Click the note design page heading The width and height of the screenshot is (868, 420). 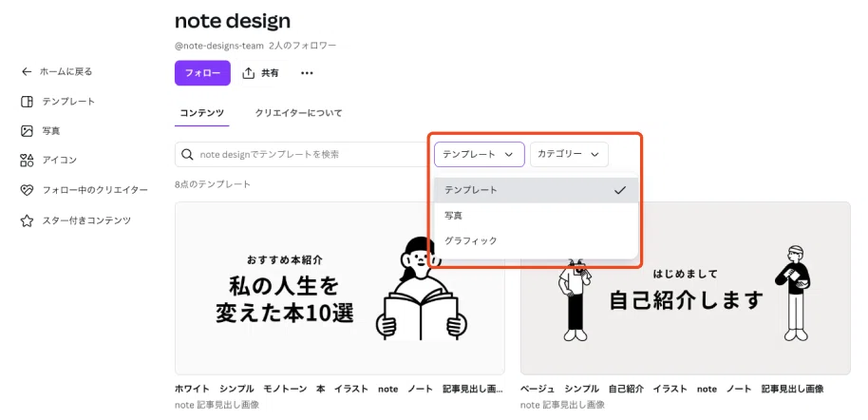coord(233,21)
